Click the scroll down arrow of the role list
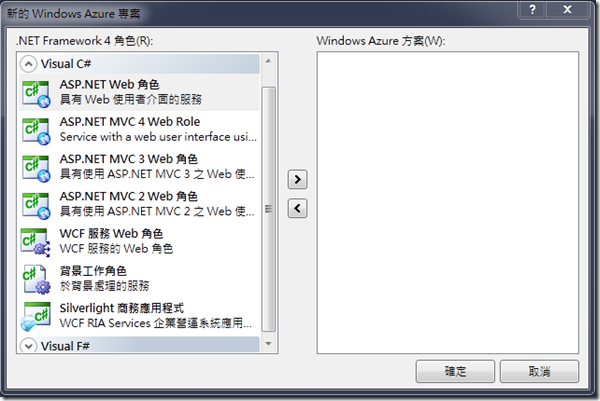600x401 pixels. pos(269,344)
